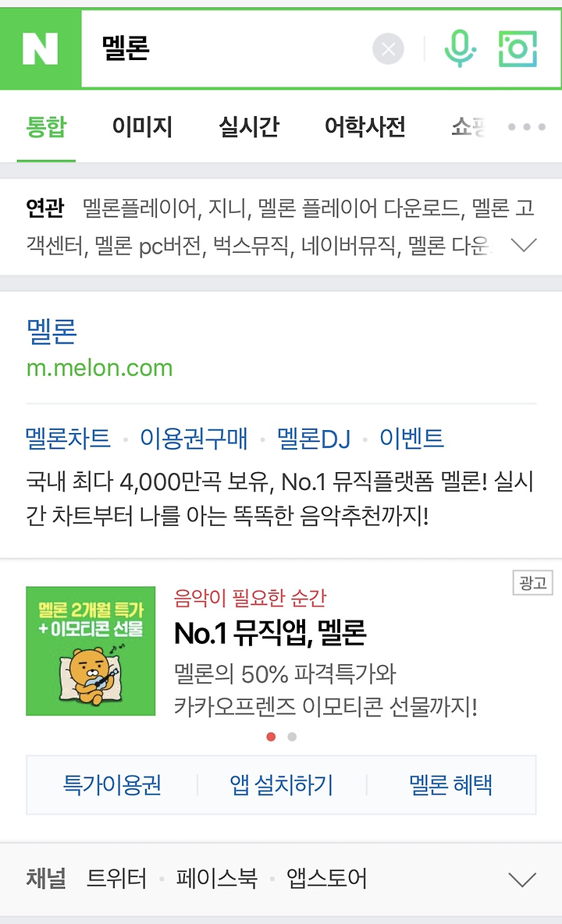Open the m.melon.com site link
562x924 pixels.
click(x=100, y=368)
